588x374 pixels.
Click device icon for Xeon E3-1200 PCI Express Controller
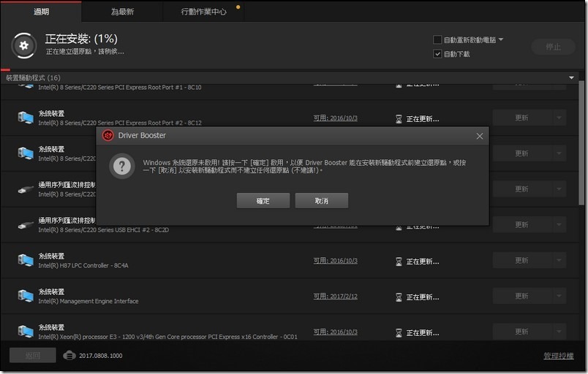coord(26,332)
